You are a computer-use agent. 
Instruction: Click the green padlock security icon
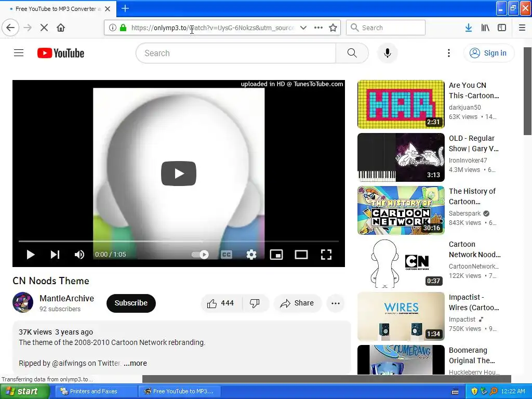click(x=123, y=28)
